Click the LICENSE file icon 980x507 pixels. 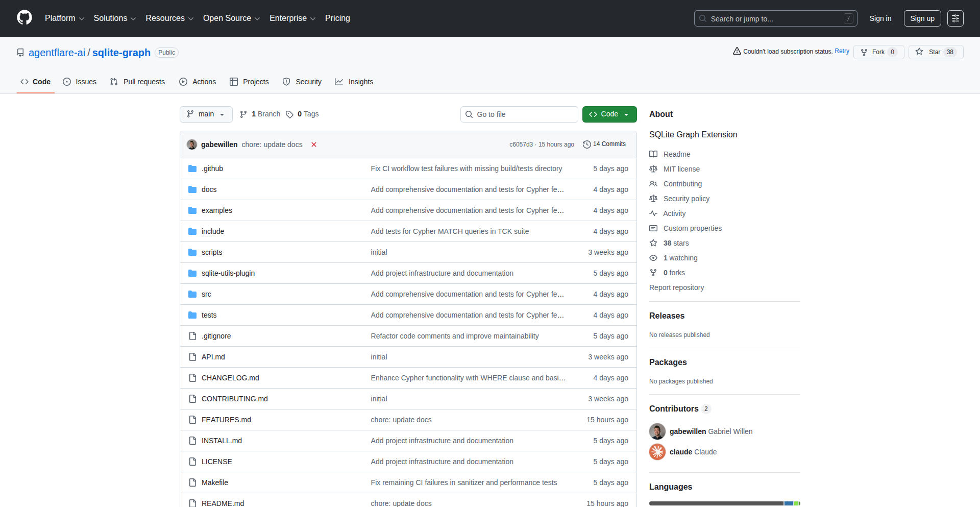tap(192, 462)
